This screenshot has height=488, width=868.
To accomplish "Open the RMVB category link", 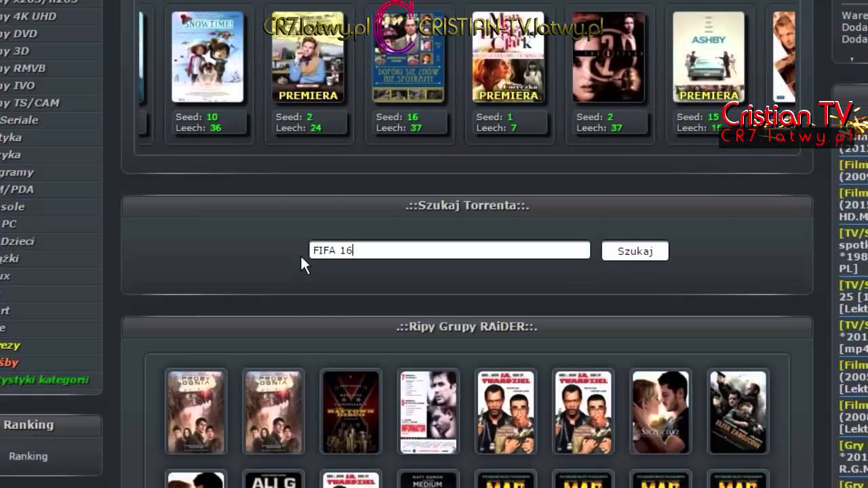I will [x=23, y=68].
